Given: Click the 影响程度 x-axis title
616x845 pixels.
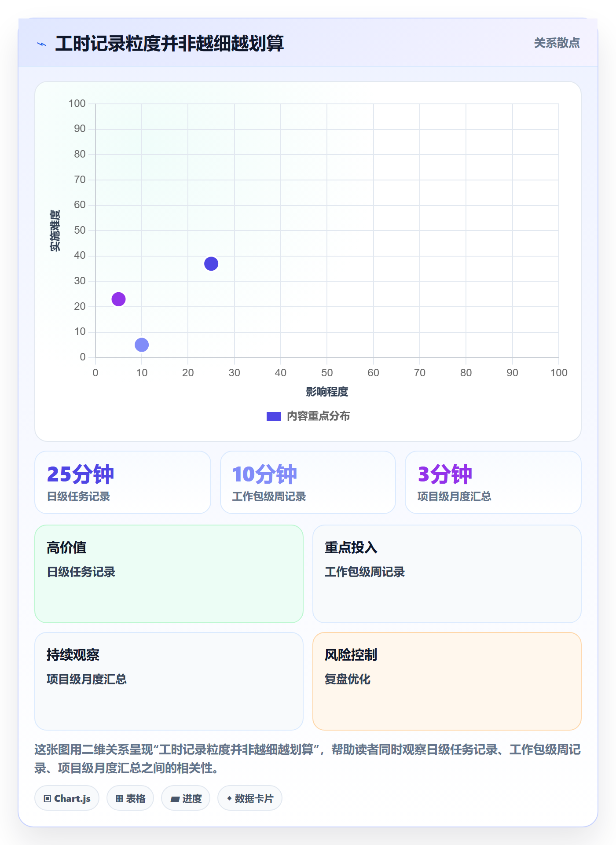Looking at the screenshot, I should (327, 392).
